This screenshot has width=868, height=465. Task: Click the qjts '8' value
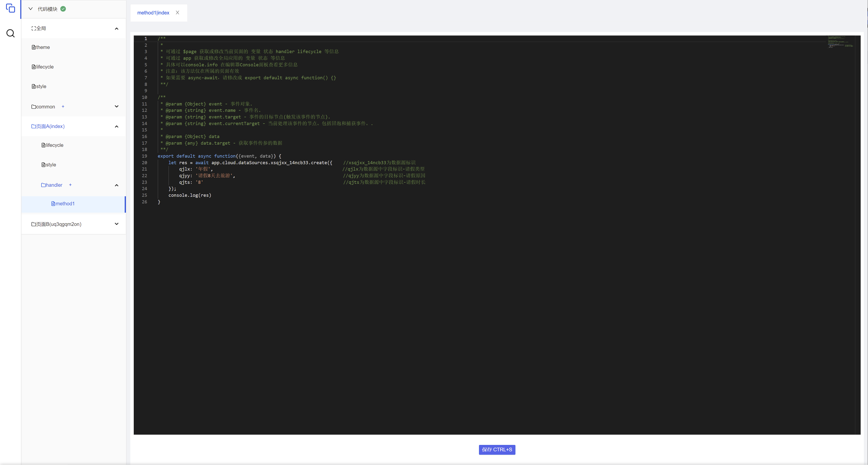click(199, 182)
